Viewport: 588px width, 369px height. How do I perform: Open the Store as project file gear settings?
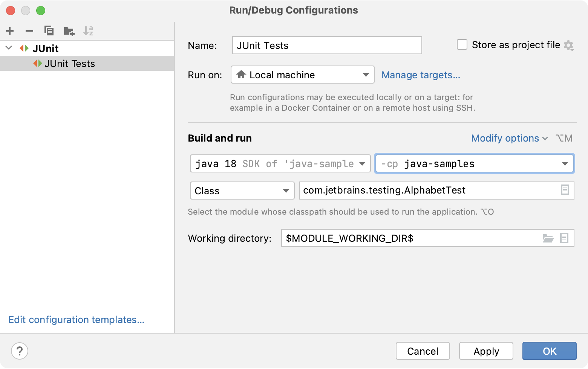(569, 46)
